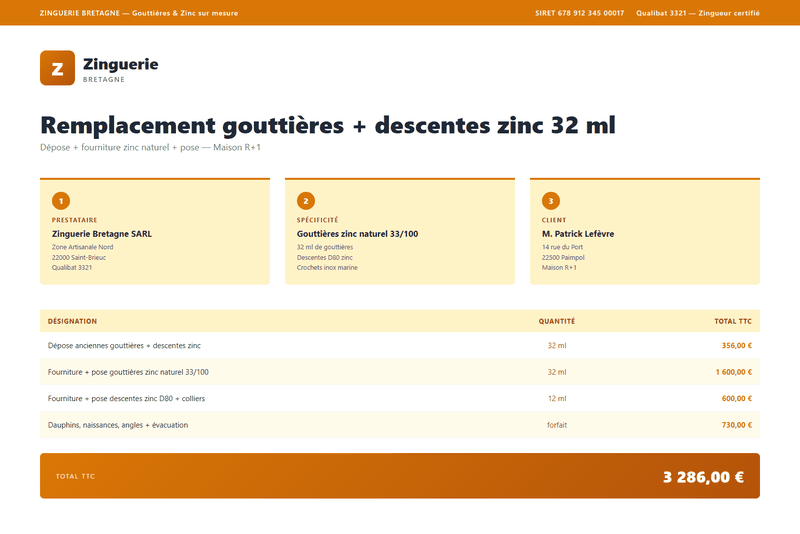
Task: Click 32 ml de gouttières line
Action: 325,247
